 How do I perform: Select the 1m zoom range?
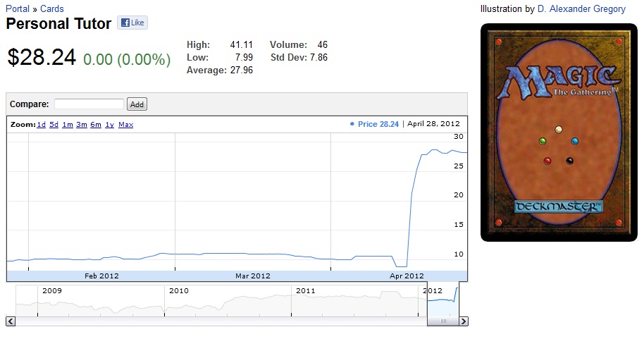pos(68,125)
